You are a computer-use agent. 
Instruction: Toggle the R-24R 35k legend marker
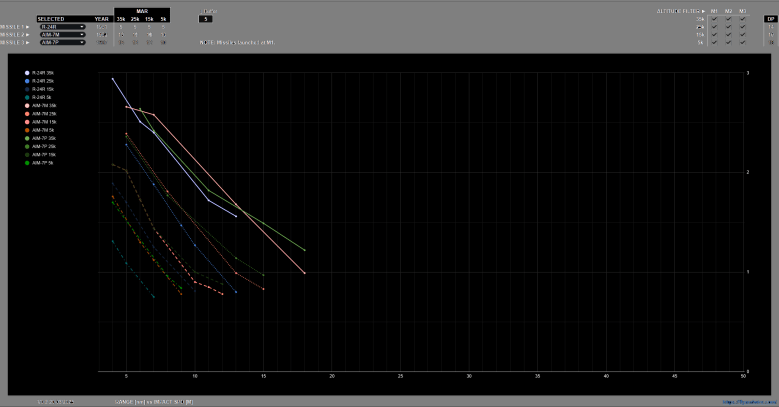click(28, 73)
